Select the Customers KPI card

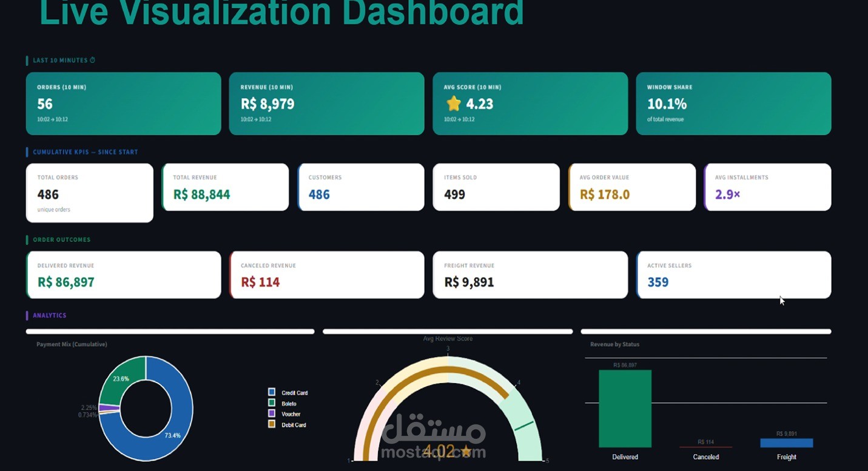point(361,187)
